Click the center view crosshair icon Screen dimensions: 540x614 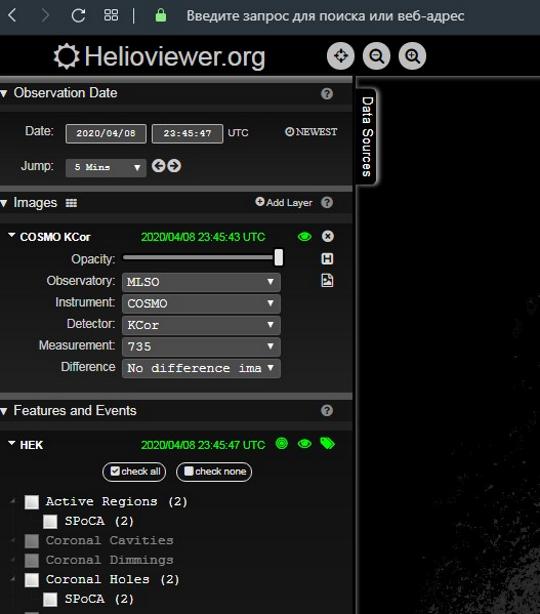point(341,56)
